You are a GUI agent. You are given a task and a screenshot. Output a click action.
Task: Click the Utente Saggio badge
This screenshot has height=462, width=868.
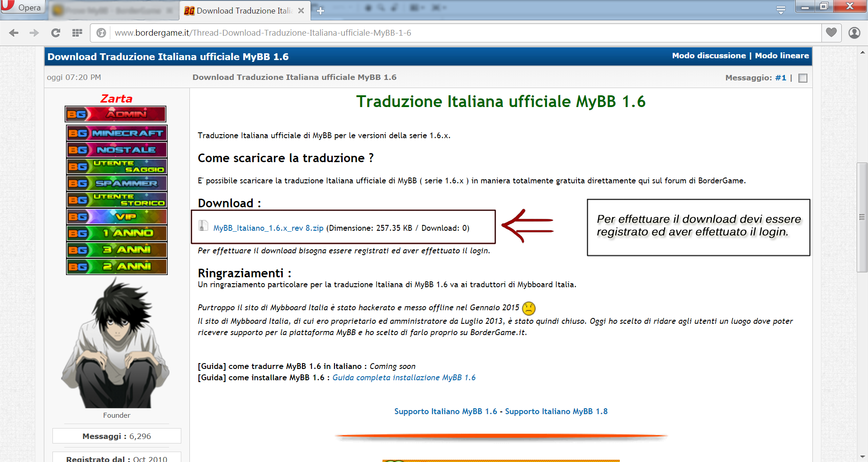[117, 167]
